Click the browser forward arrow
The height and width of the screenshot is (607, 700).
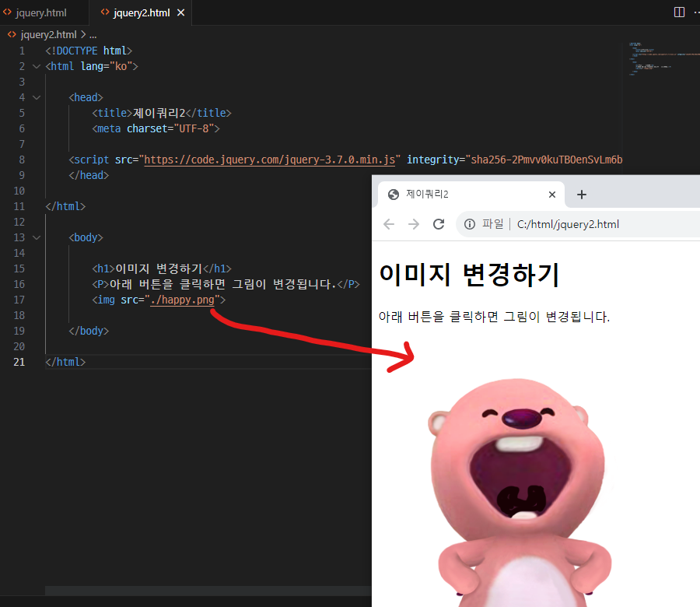pyautogui.click(x=414, y=224)
